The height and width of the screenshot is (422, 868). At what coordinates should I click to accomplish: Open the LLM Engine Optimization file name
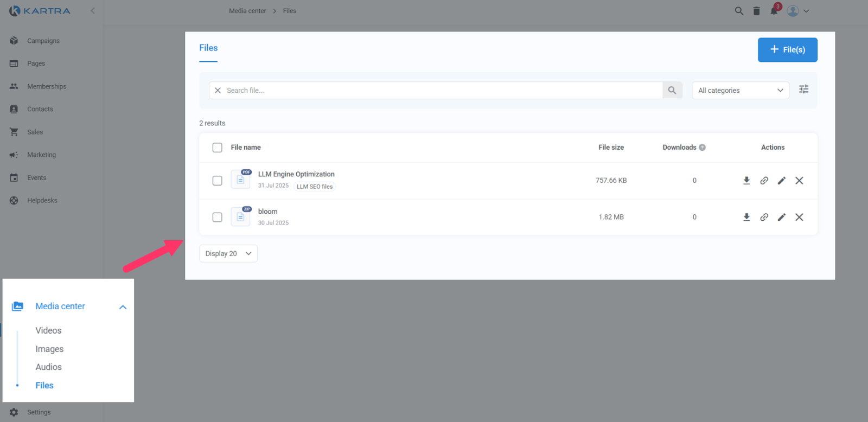[296, 174]
